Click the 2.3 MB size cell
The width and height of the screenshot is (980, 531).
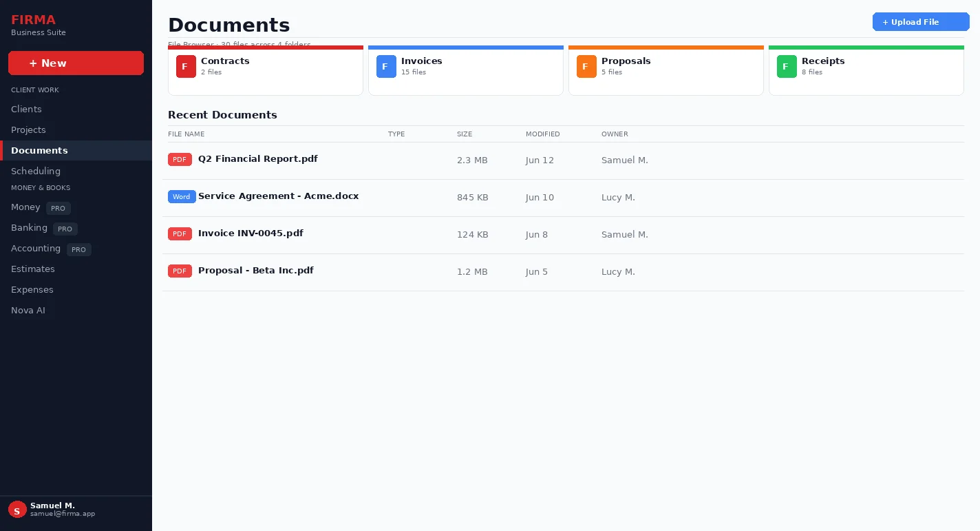472,160
